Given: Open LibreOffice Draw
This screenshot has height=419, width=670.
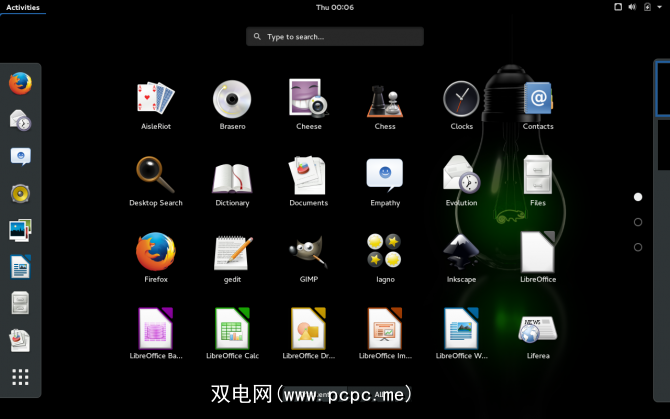Looking at the screenshot, I should (x=309, y=334).
